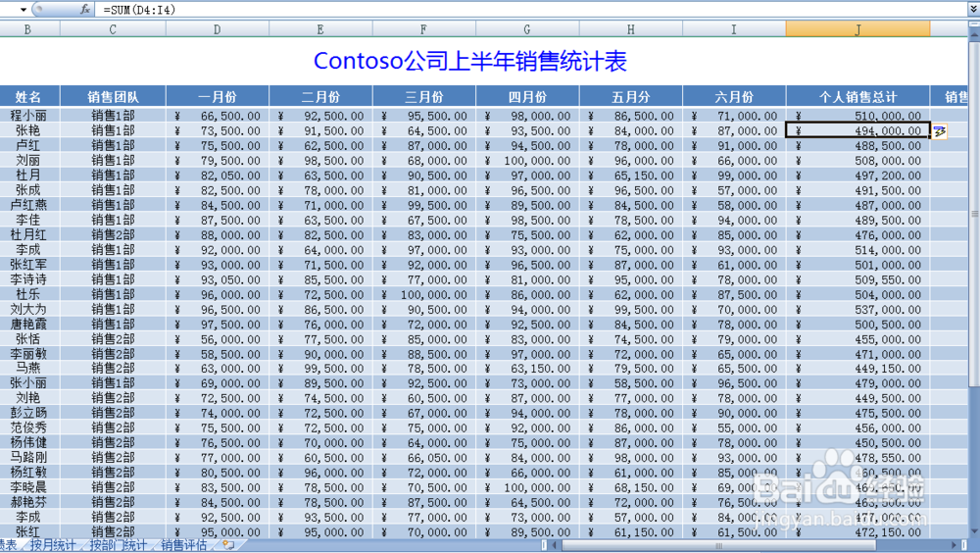Click the 六月份 header cell
Screen dimensions: 980x553
click(734, 97)
